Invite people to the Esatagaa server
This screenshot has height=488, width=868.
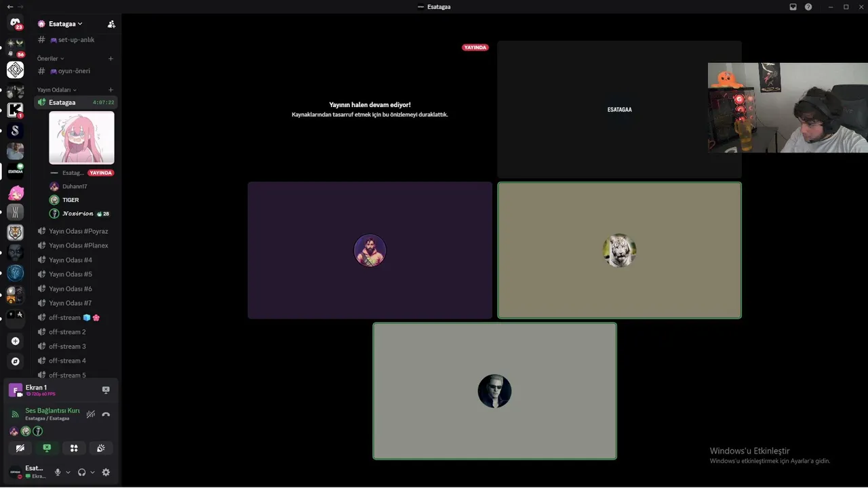pyautogui.click(x=111, y=24)
